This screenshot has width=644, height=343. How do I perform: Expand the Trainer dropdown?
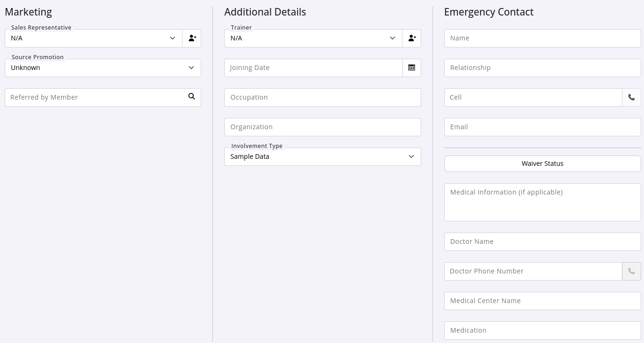coord(313,38)
